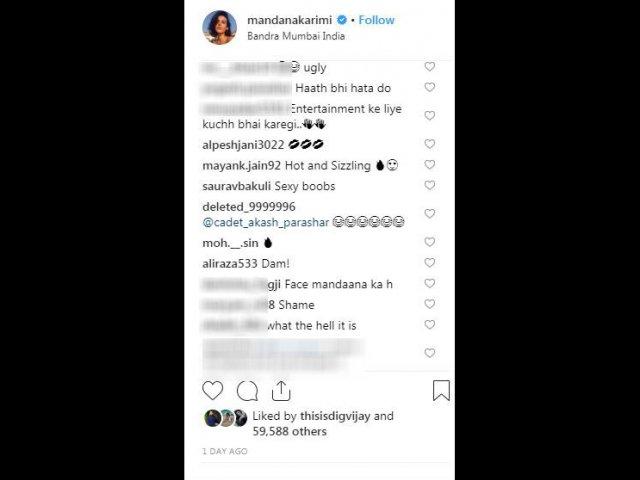
Task: Click the liker avatars next to Liked by
Action: (226, 418)
